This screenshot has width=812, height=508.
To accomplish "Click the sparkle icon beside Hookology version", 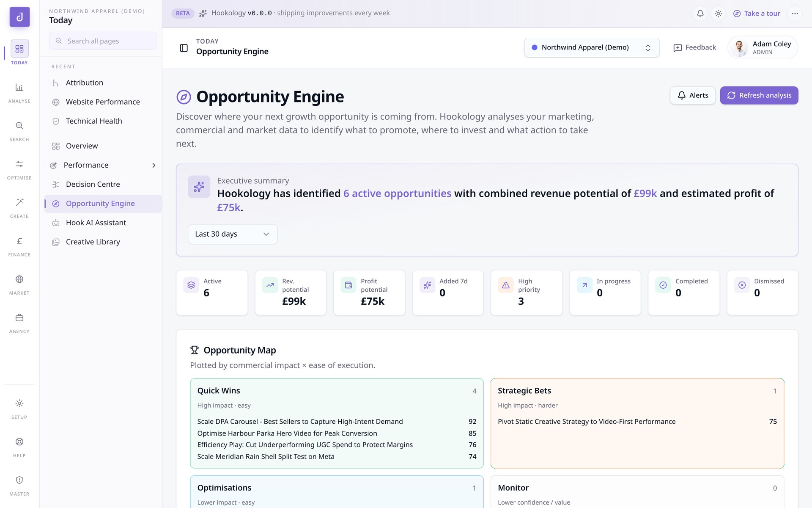I will click(203, 14).
